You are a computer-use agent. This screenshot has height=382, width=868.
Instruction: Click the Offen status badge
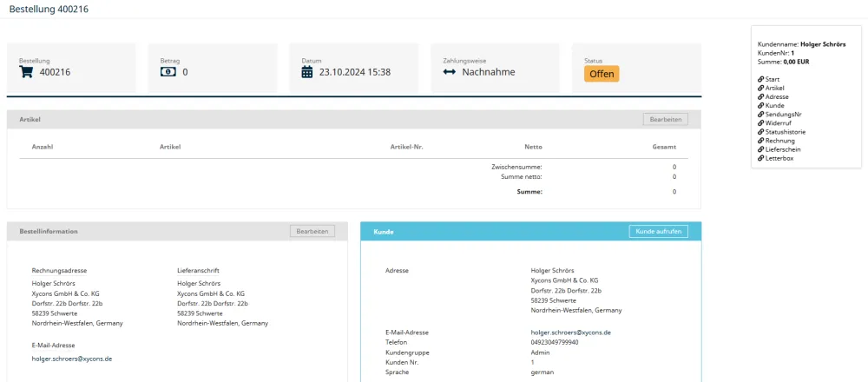pos(602,74)
